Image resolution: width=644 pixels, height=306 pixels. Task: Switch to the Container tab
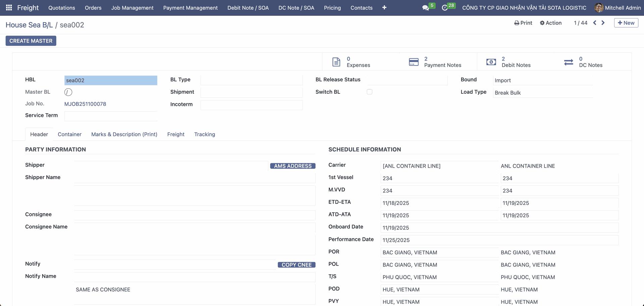[69, 134]
